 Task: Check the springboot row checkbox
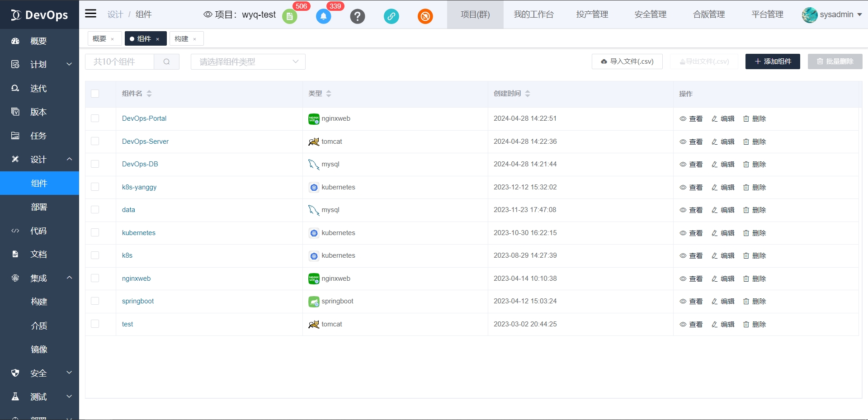pos(95,301)
